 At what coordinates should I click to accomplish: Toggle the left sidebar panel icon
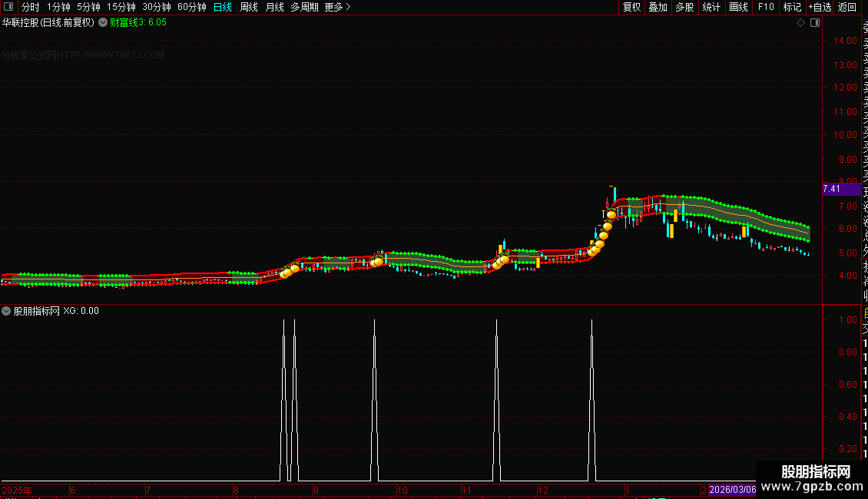[8, 7]
